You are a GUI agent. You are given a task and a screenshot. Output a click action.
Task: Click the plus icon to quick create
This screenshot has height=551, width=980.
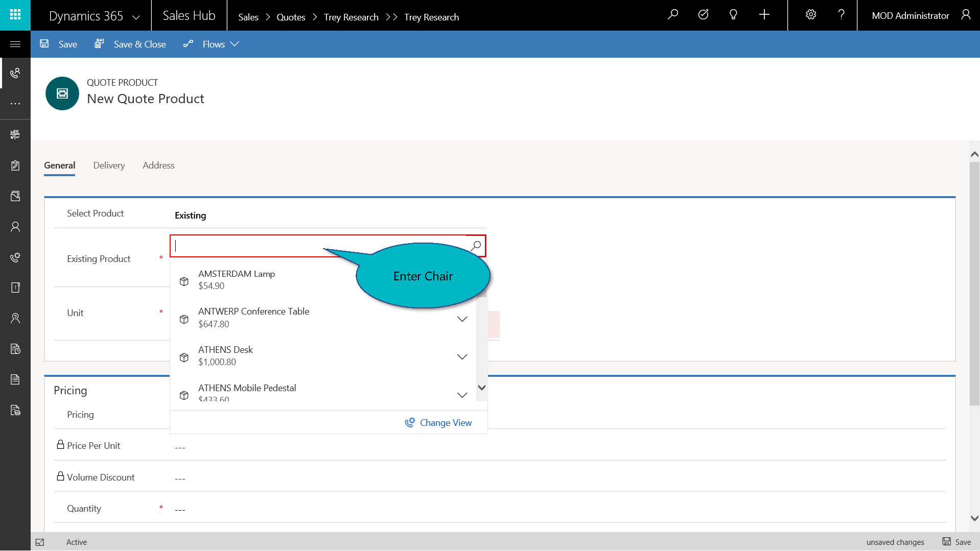[764, 15]
